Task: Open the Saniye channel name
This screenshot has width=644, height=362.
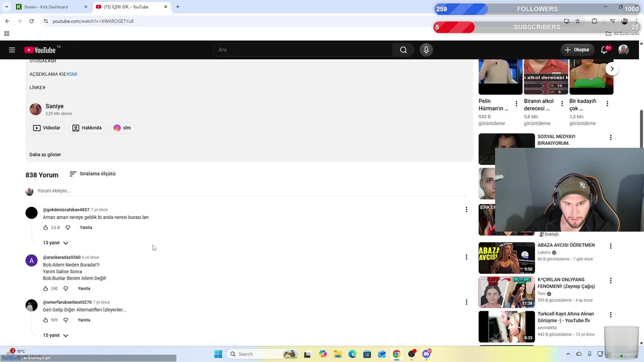Action: click(x=54, y=106)
